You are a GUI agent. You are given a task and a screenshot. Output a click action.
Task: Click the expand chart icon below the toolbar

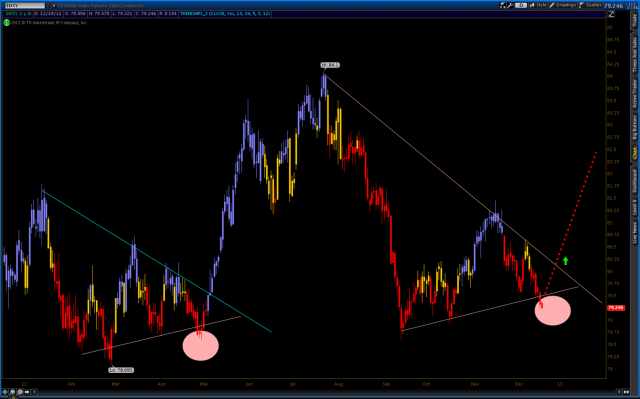click(x=611, y=14)
